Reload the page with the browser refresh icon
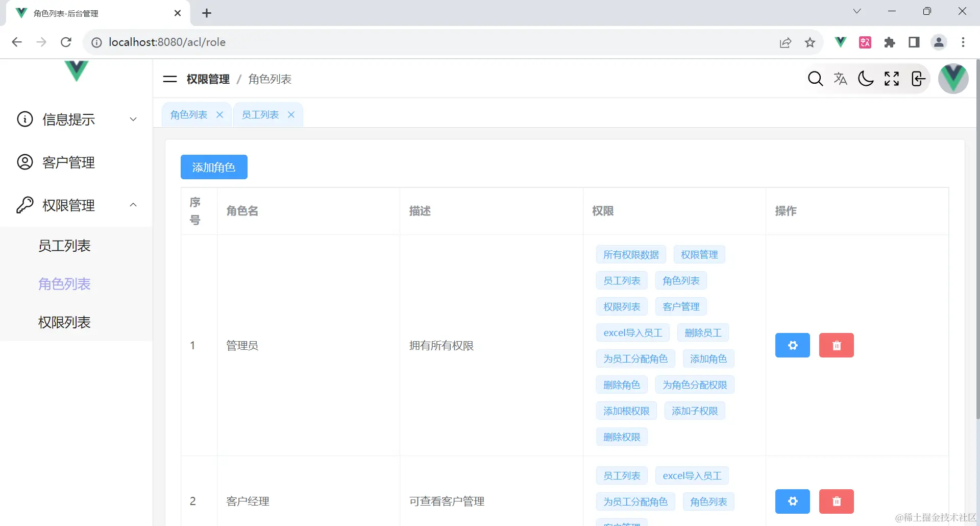 click(66, 42)
